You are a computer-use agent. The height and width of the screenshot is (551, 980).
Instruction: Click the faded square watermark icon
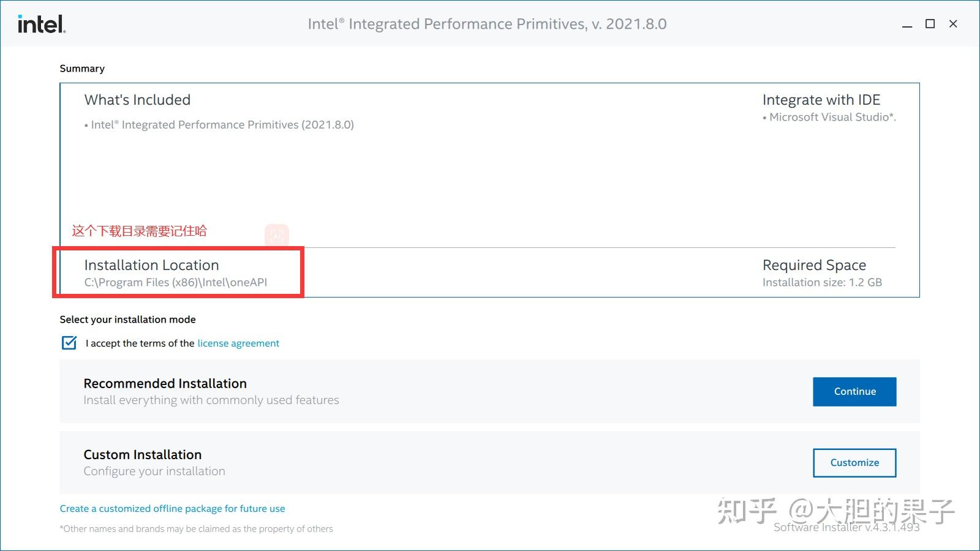(277, 236)
